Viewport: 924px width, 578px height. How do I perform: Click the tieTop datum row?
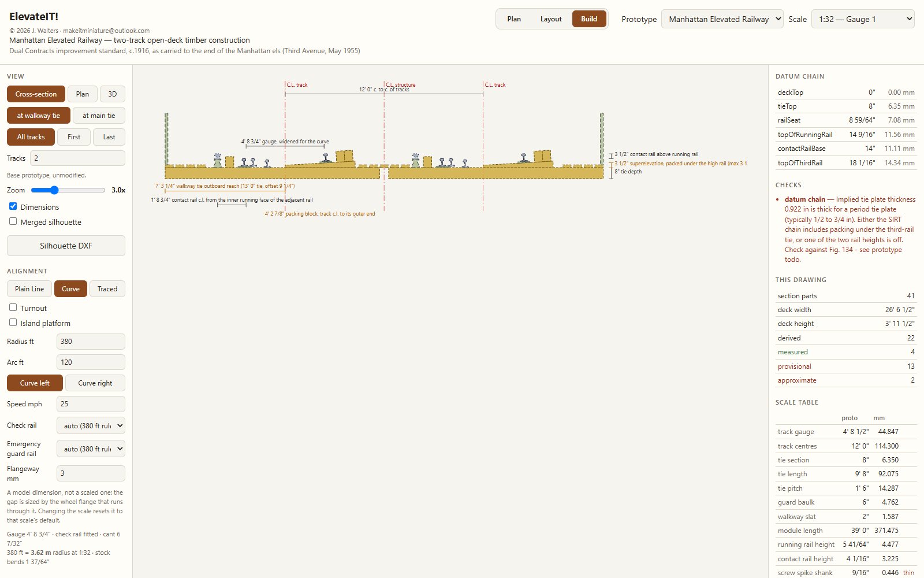point(846,106)
